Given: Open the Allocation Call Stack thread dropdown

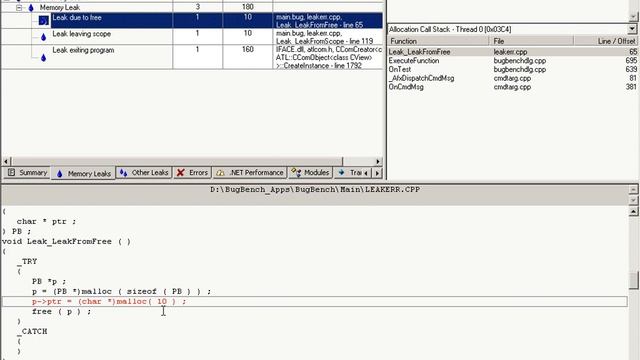Looking at the screenshot, I should click(632, 29).
